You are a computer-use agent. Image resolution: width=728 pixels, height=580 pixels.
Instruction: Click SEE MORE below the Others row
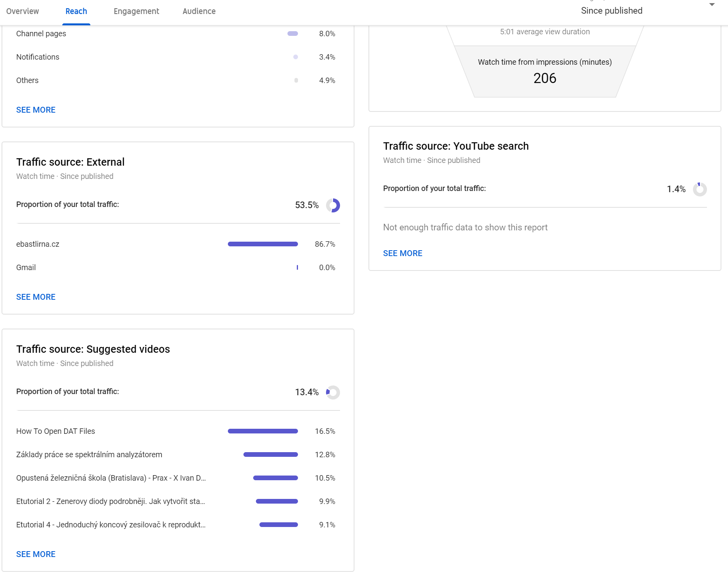click(x=36, y=110)
